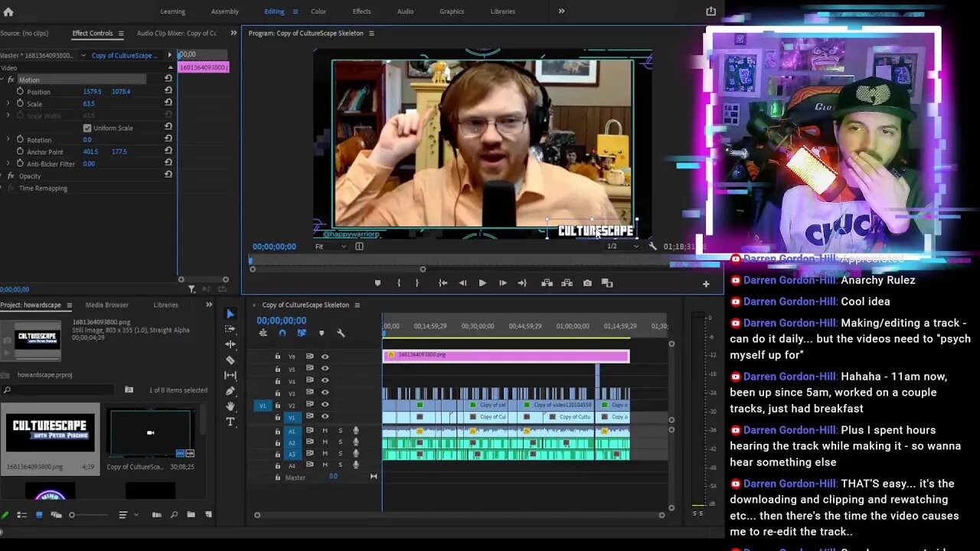Click Go to Out point button
Viewport: 980px width, 551px height.
pos(522,283)
